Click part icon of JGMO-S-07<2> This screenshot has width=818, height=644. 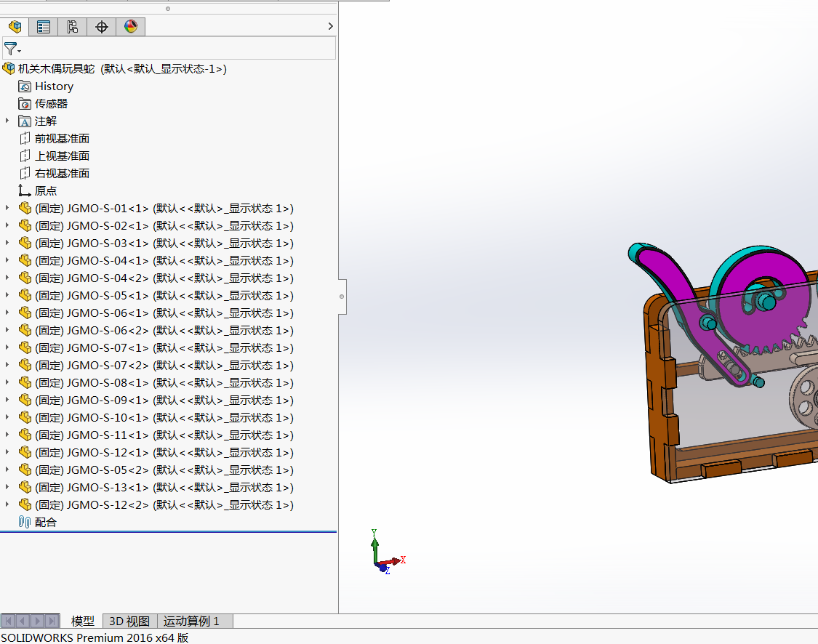click(25, 365)
